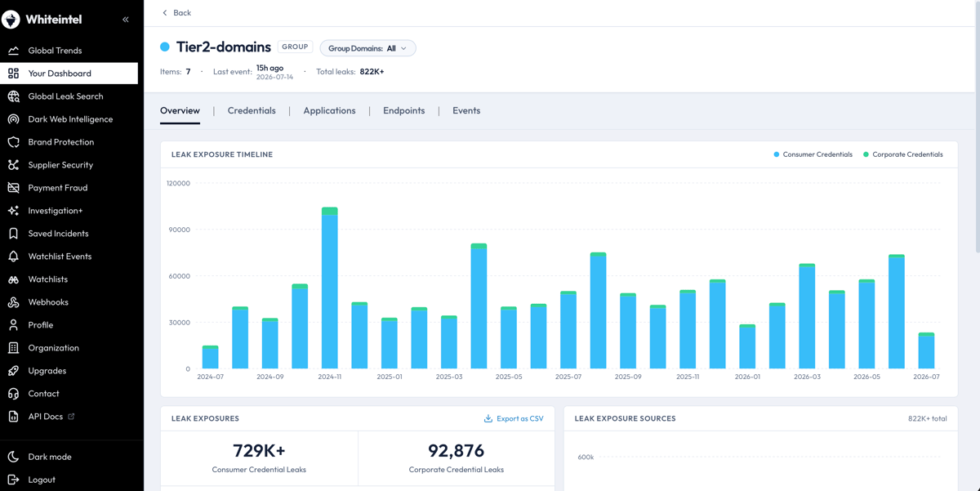
Task: Open the Webhooks link
Action: click(69, 302)
